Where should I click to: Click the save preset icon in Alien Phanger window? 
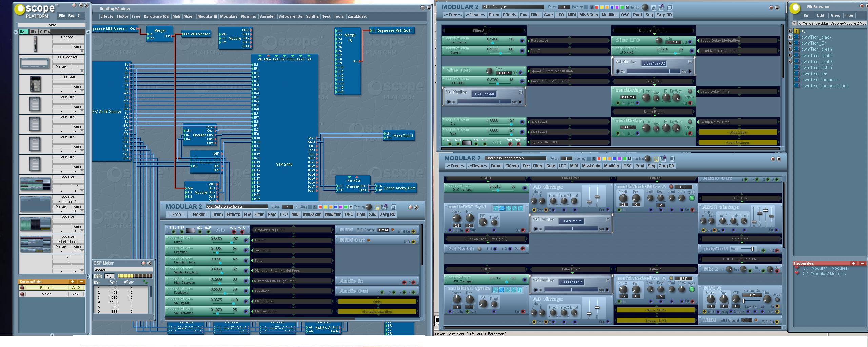(x=653, y=7)
